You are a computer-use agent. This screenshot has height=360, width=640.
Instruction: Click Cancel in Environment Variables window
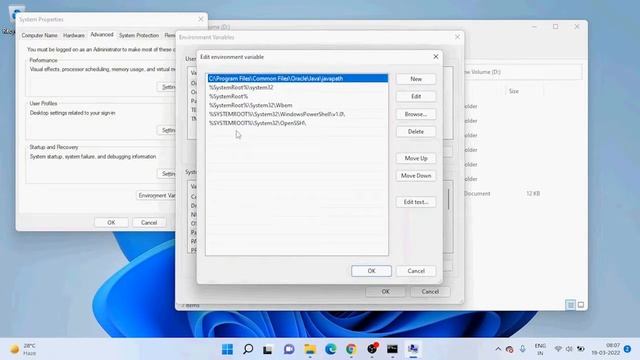pyautogui.click(x=430, y=291)
